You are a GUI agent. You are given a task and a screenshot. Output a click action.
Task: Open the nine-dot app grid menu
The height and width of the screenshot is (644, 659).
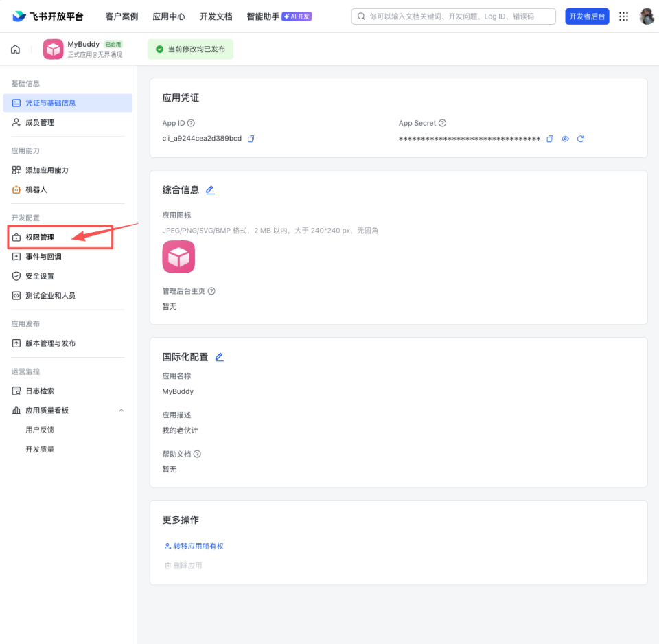click(623, 16)
